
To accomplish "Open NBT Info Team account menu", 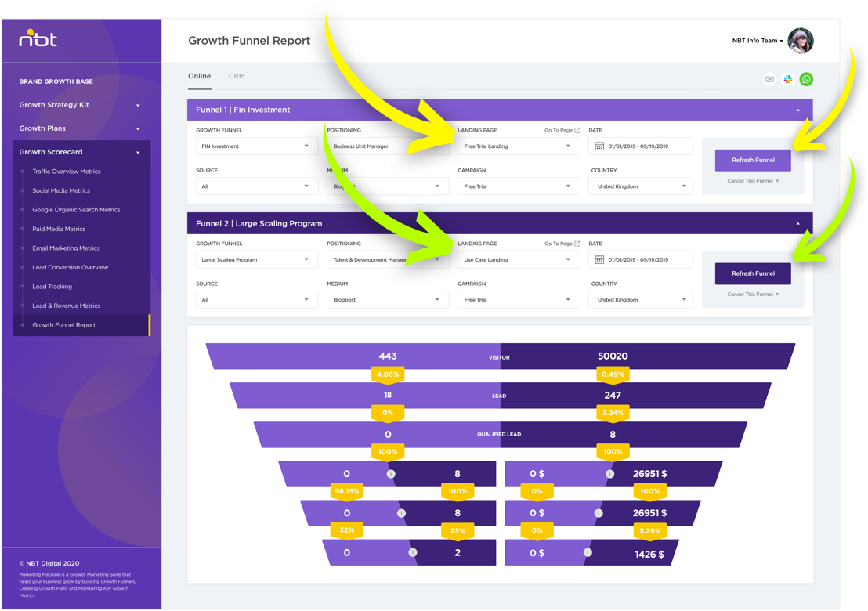I will (x=758, y=41).
